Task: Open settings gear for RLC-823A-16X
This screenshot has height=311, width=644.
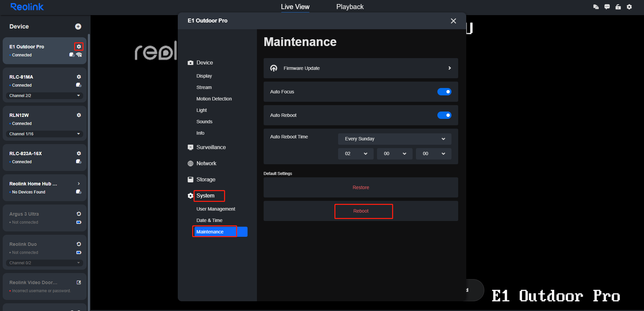Action: click(x=79, y=153)
